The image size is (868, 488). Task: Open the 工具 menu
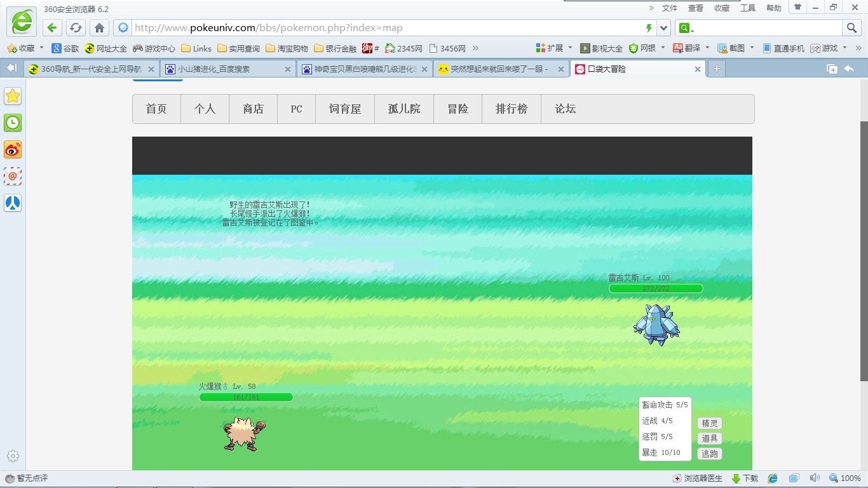click(x=748, y=8)
